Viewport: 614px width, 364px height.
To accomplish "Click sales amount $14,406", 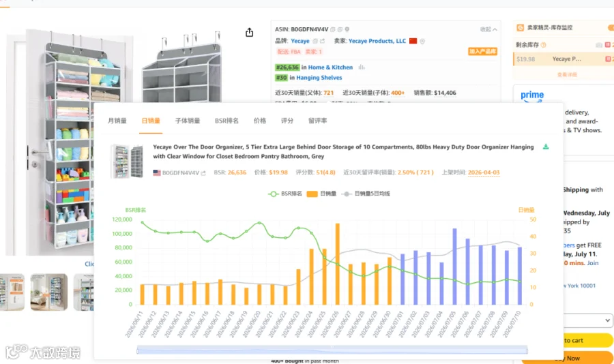I will coord(445,93).
